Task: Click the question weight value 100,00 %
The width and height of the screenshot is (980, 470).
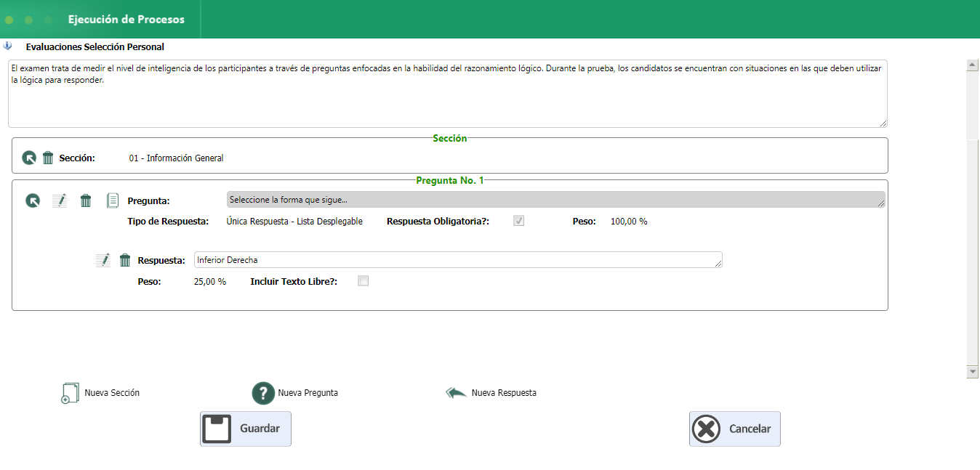Action: pos(629,222)
